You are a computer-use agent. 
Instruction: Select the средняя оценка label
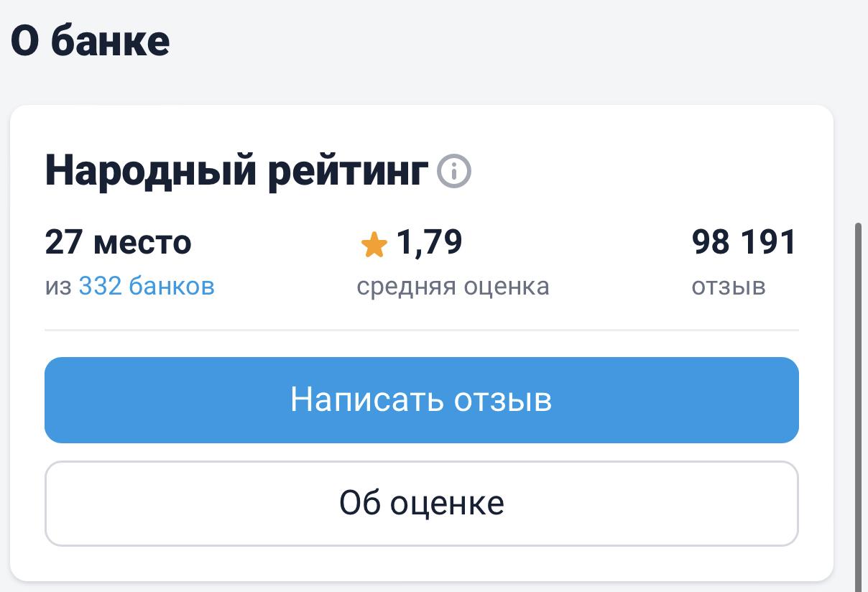tap(453, 286)
